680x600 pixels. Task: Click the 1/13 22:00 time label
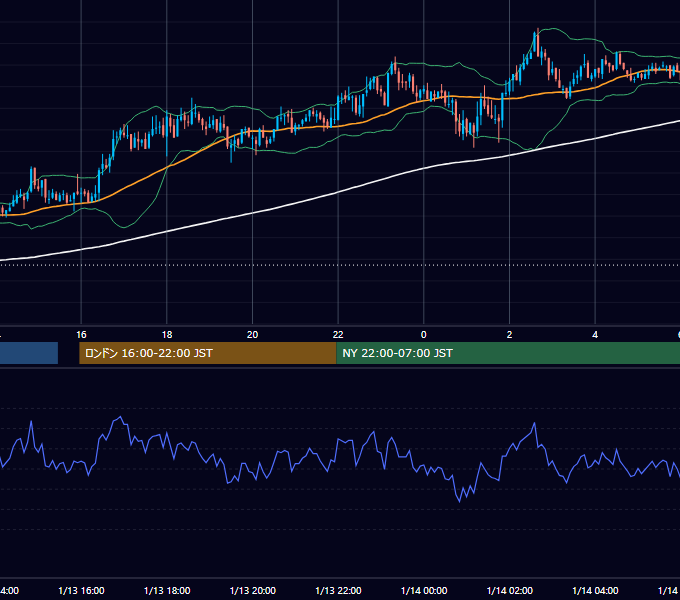pos(338,590)
